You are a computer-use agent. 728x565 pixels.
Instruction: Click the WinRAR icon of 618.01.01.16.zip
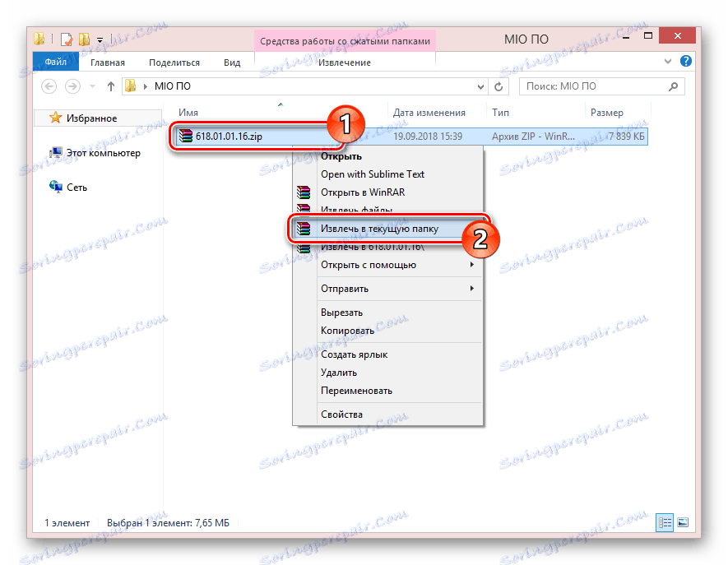pos(186,136)
